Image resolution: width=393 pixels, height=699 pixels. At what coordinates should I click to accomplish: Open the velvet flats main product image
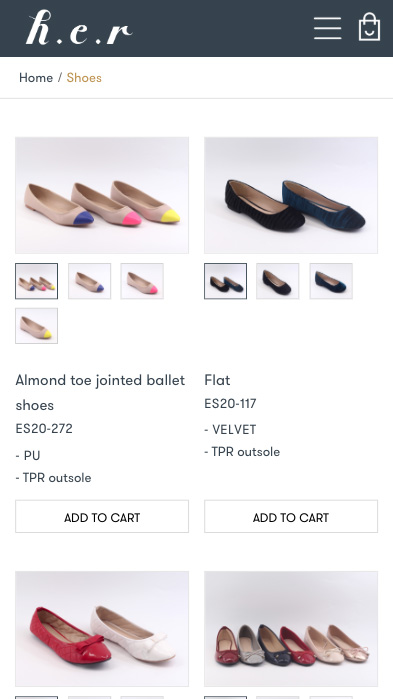[291, 195]
